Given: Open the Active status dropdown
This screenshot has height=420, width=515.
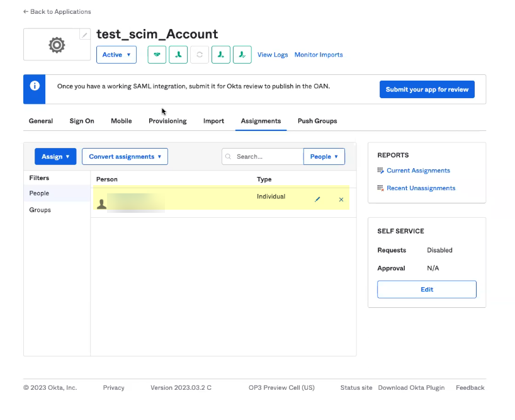Looking at the screenshot, I should point(116,55).
